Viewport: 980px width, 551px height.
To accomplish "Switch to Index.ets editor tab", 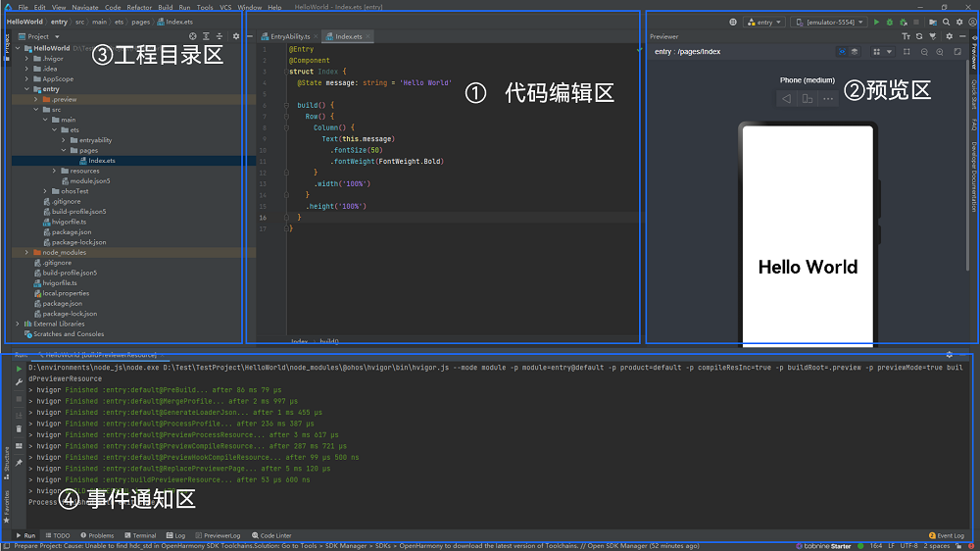I will [348, 37].
